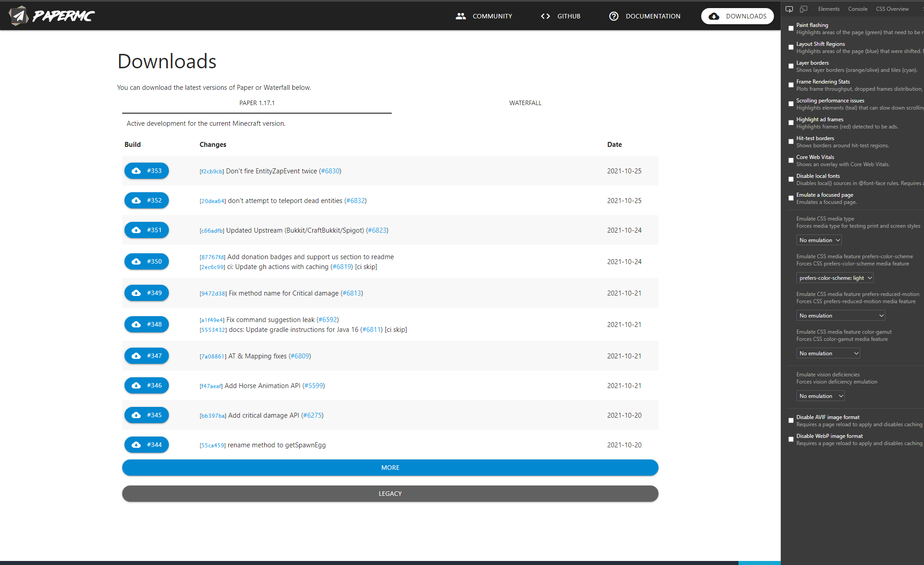Download build #353 via its cloud icon
The image size is (924, 565).
click(137, 171)
